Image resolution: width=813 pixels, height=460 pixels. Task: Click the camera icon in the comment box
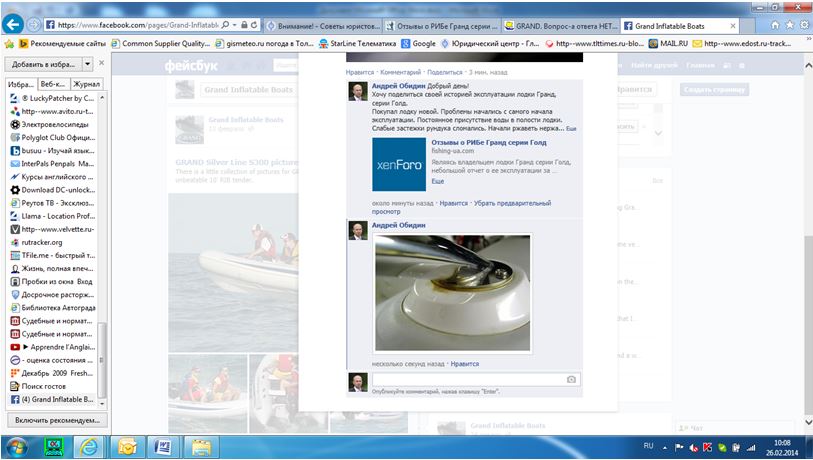point(571,380)
